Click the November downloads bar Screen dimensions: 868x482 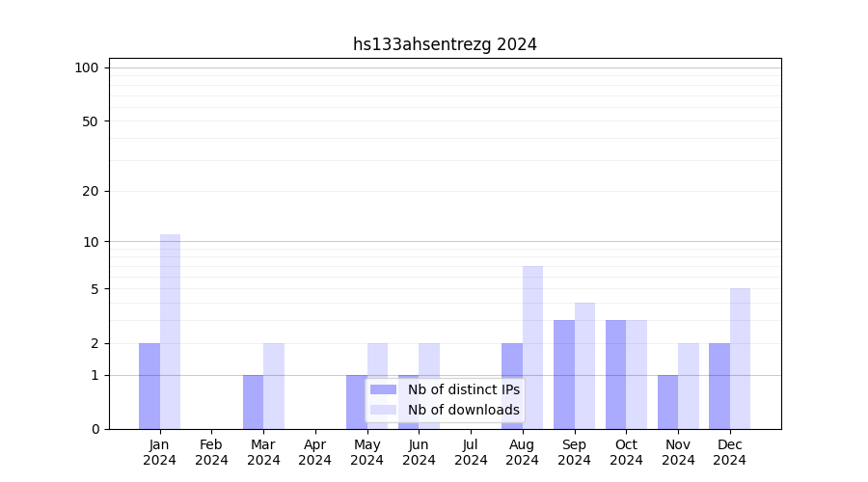point(689,386)
